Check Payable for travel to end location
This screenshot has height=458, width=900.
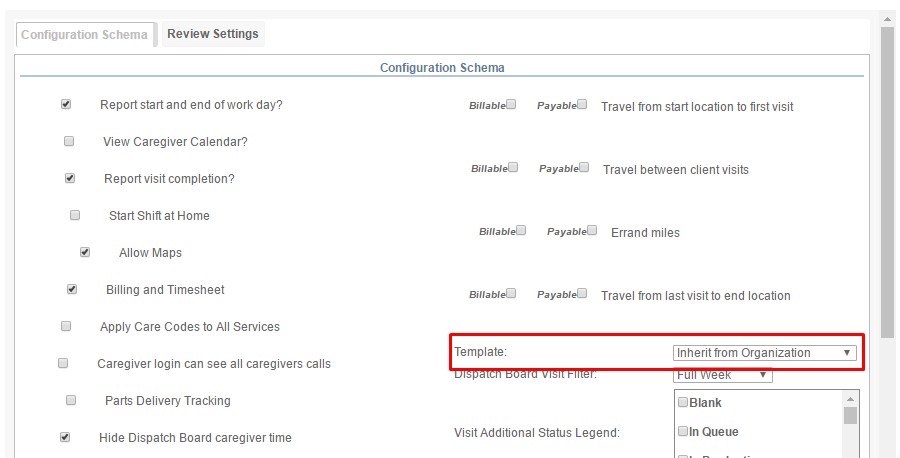pyautogui.click(x=582, y=293)
